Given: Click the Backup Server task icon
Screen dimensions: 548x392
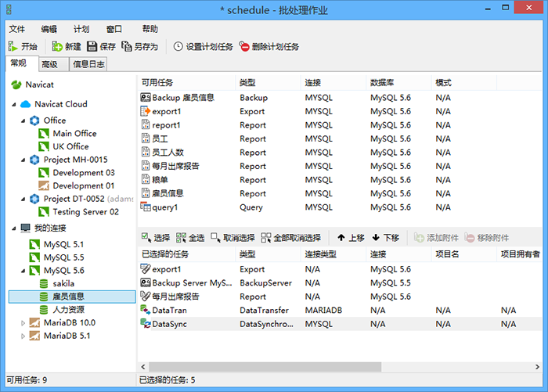Looking at the screenshot, I should (x=146, y=282).
